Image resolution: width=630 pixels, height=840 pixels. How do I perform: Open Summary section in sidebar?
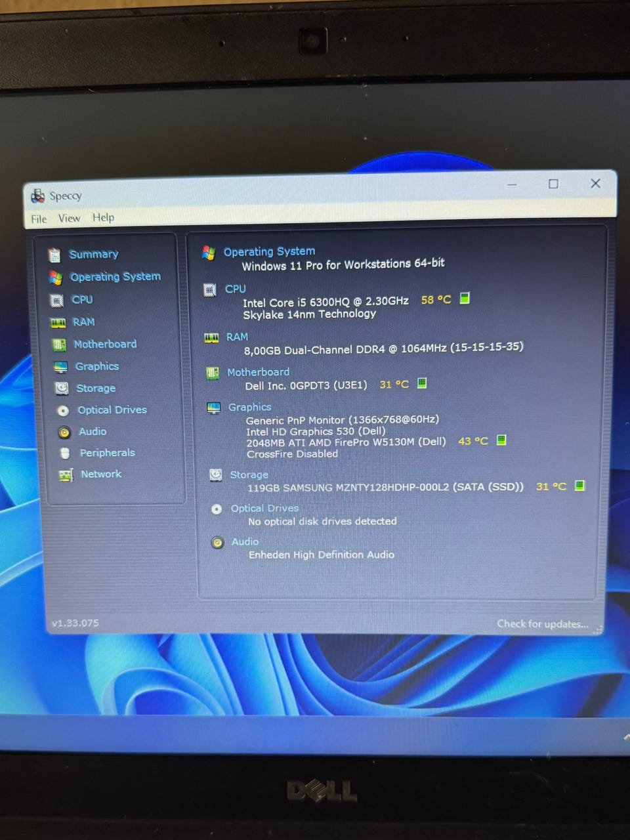point(94,254)
